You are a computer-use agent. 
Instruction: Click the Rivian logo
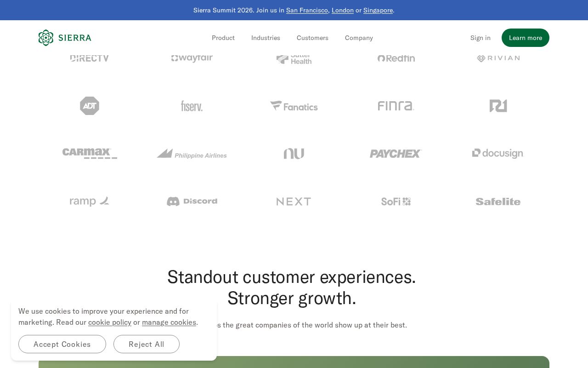pos(498,58)
